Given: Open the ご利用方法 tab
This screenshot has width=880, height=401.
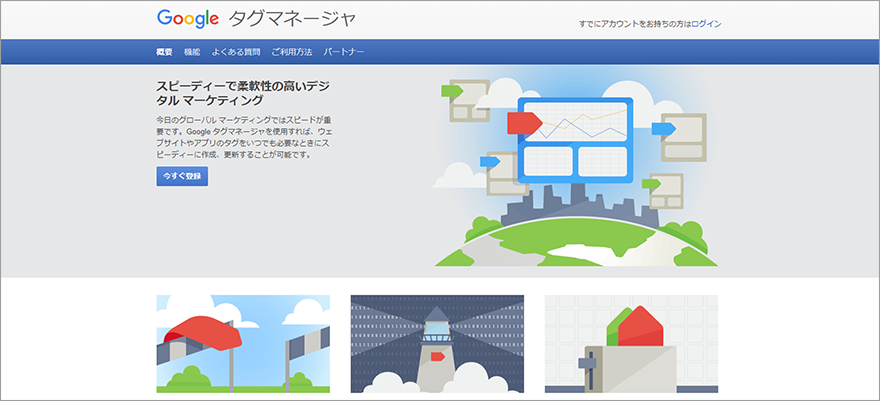Looking at the screenshot, I should click(292, 52).
